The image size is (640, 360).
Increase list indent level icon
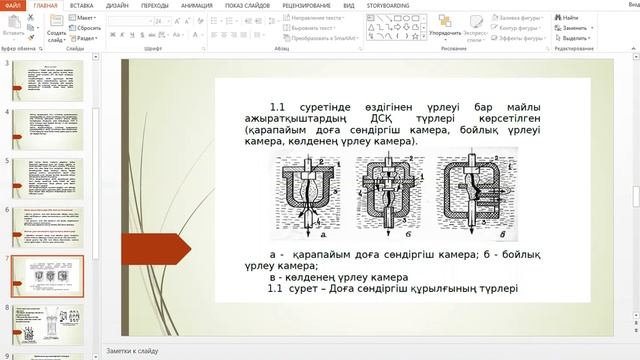[x=258, y=21]
